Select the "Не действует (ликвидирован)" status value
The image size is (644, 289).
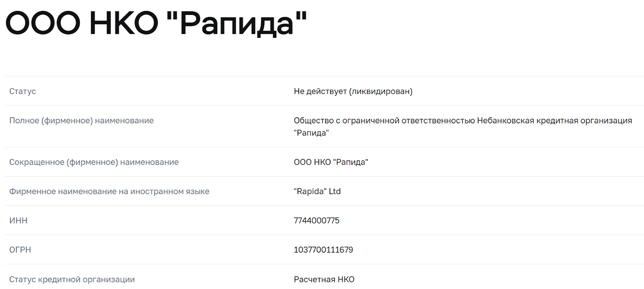(x=353, y=91)
